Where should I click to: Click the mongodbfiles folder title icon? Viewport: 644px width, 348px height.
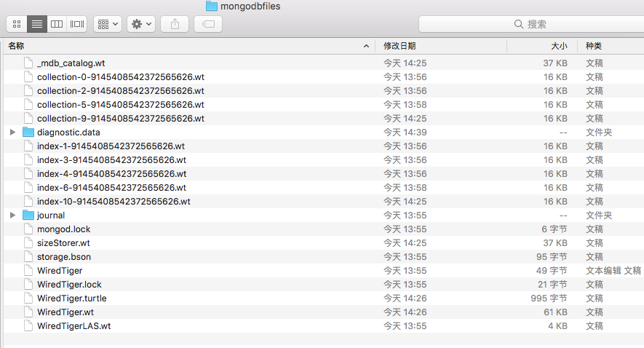tap(212, 6)
